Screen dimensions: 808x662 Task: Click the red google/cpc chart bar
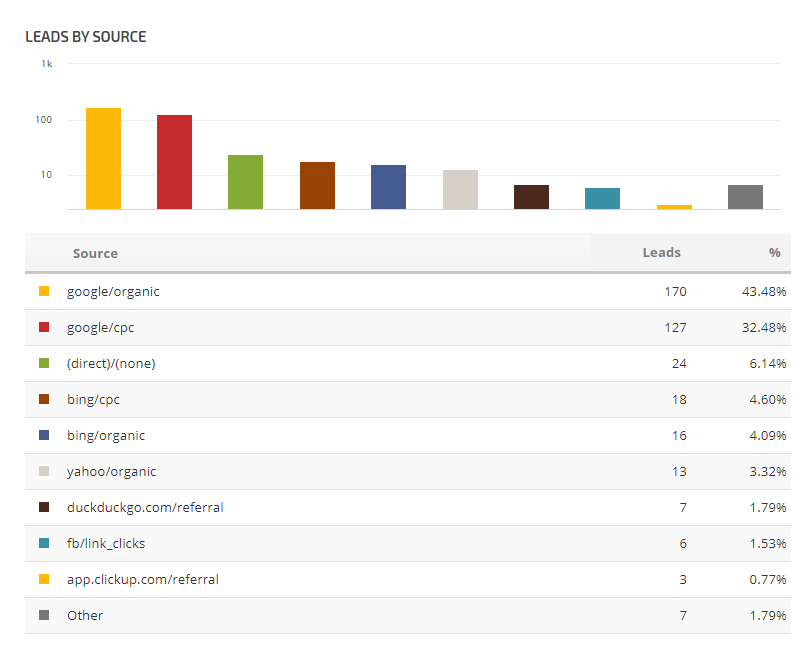[x=174, y=162]
